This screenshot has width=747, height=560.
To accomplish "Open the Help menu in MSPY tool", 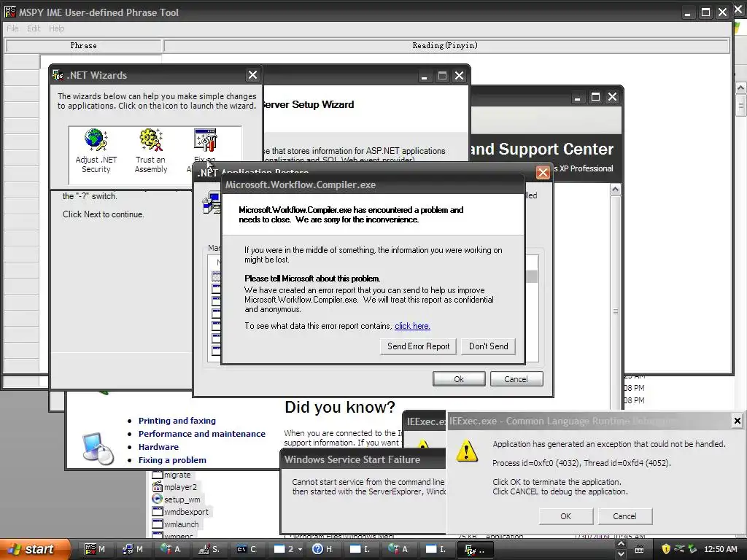I will pos(56,28).
